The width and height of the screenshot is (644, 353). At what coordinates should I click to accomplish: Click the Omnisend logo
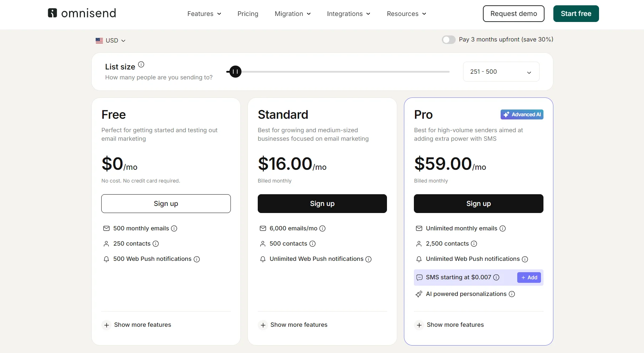pyautogui.click(x=82, y=13)
